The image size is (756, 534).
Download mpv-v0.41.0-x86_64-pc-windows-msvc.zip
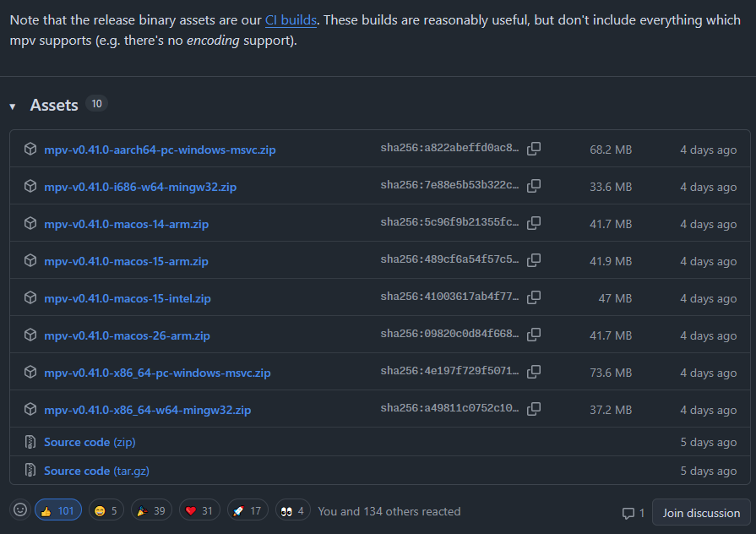click(x=157, y=373)
